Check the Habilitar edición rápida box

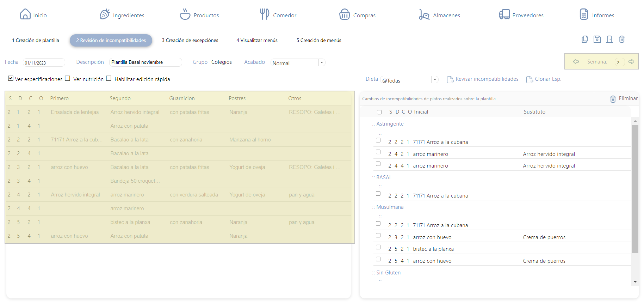(109, 79)
